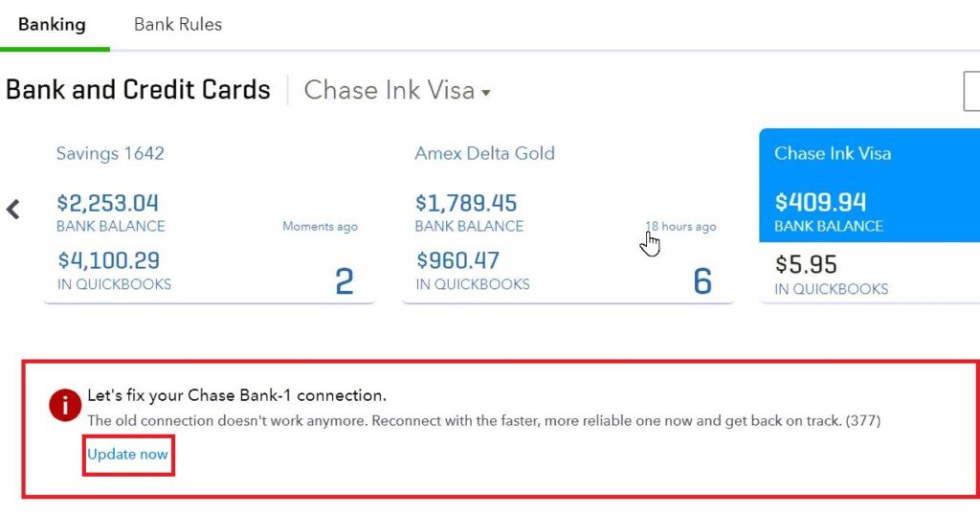This screenshot has width=980, height=514.
Task: Click the Bank and Credit Cards heading
Action: pyautogui.click(x=138, y=90)
